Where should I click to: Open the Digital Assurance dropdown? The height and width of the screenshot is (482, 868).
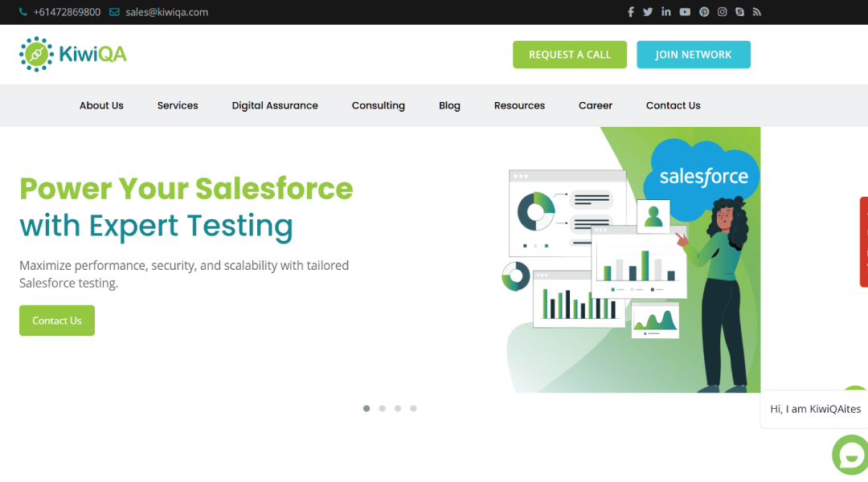[275, 105]
